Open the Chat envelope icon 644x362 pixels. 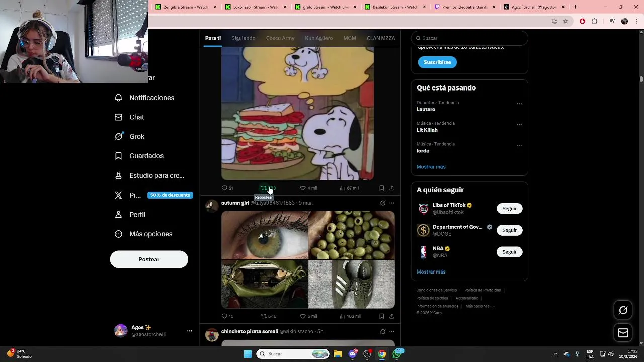pos(118,117)
